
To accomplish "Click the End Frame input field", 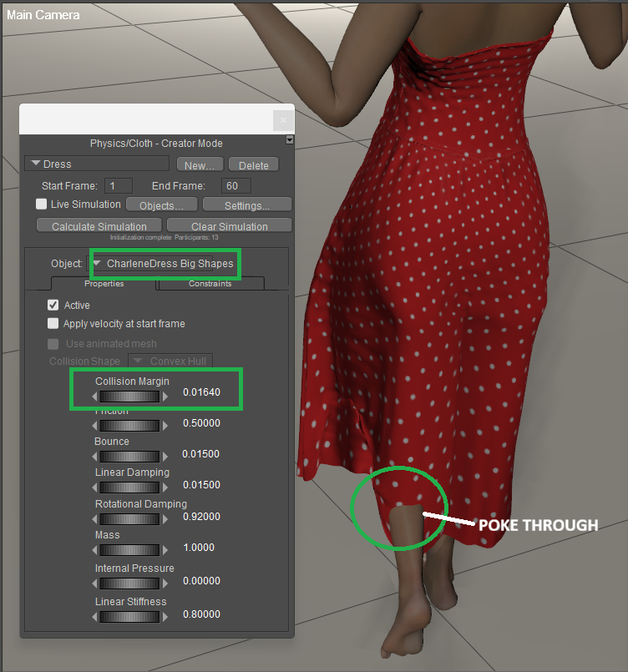I will point(236,185).
